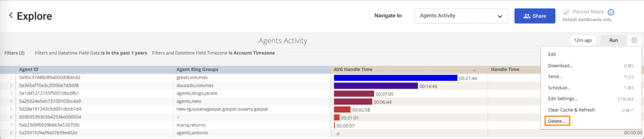644x139 pixels.
Task: Click the 00:00:00 Handle Time value
Action: (x=633, y=133)
